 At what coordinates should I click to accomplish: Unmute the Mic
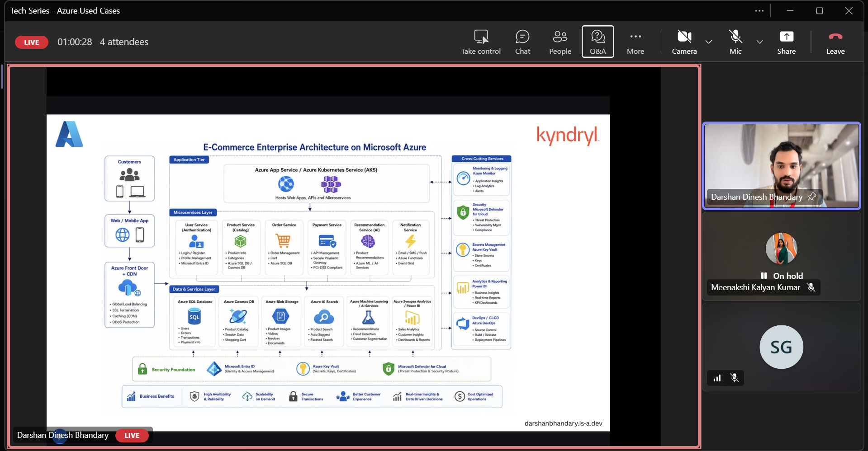coord(735,42)
